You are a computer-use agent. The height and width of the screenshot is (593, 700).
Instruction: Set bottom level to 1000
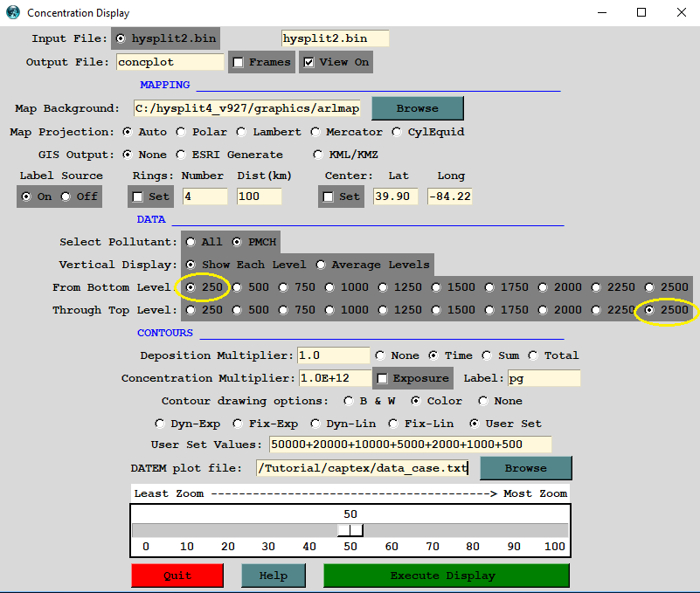tap(330, 287)
